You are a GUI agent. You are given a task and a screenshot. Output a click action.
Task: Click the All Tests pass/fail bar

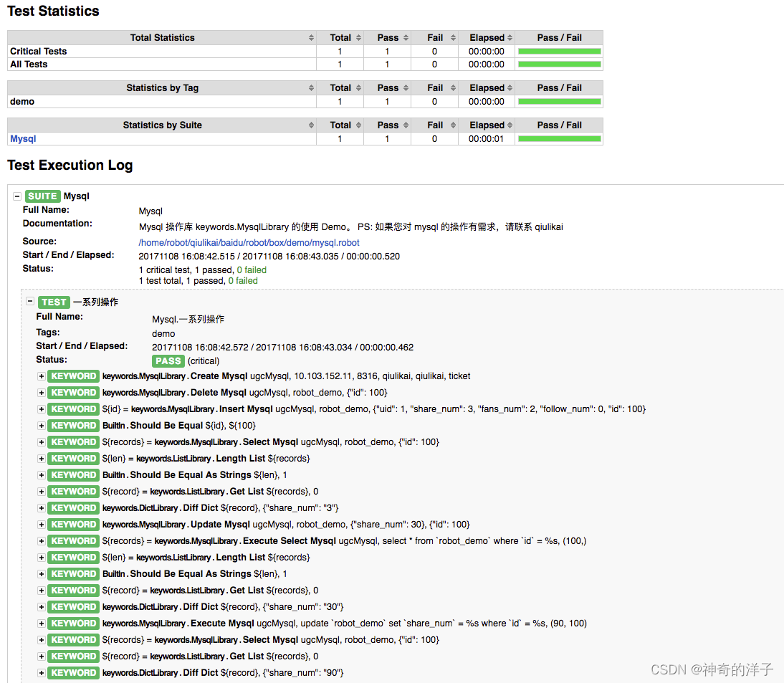pyautogui.click(x=560, y=64)
